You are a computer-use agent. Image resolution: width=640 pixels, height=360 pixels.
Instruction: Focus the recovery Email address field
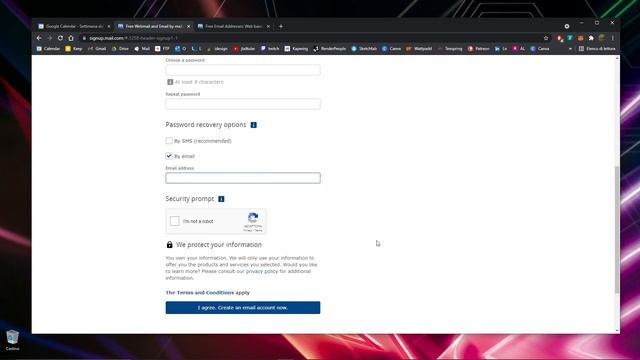[x=243, y=178]
